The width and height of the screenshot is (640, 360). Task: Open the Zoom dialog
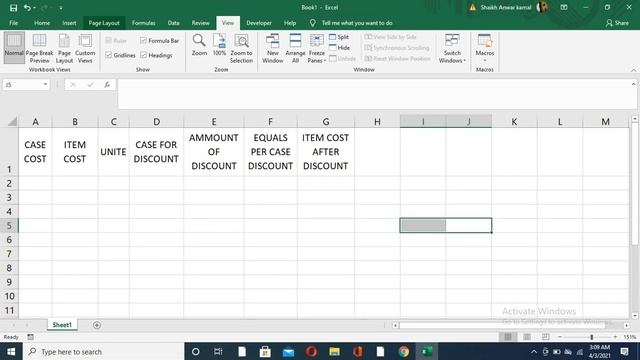point(199,45)
